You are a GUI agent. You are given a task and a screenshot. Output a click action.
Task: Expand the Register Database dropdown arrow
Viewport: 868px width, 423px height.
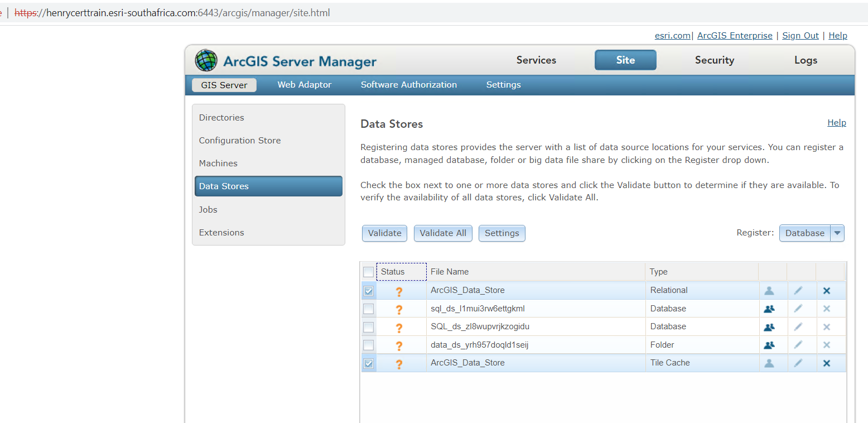(x=837, y=233)
